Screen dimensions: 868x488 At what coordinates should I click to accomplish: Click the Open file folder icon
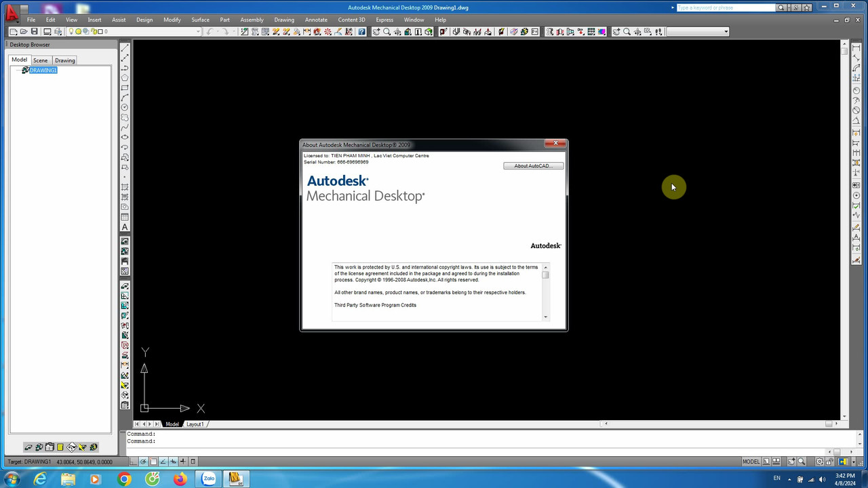(x=24, y=32)
